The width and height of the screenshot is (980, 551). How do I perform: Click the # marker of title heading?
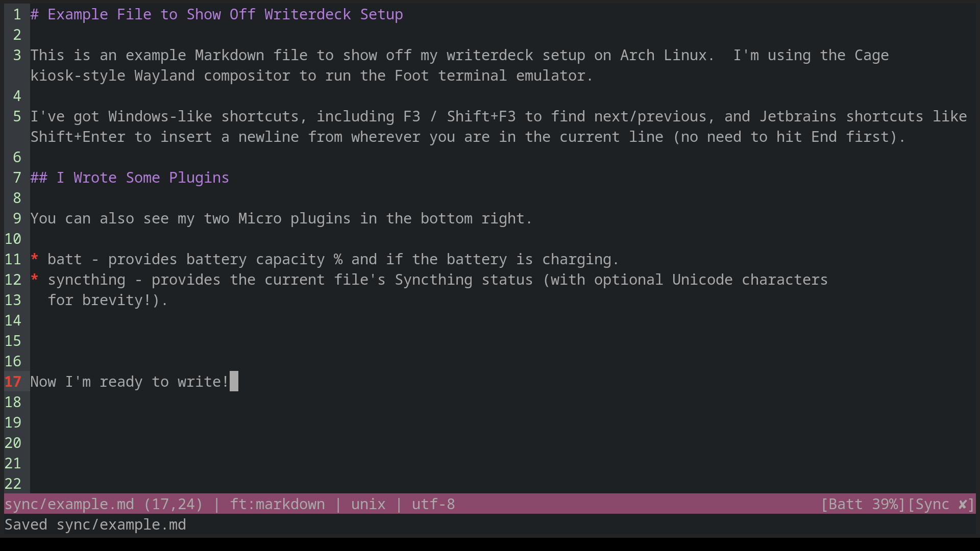point(35,14)
